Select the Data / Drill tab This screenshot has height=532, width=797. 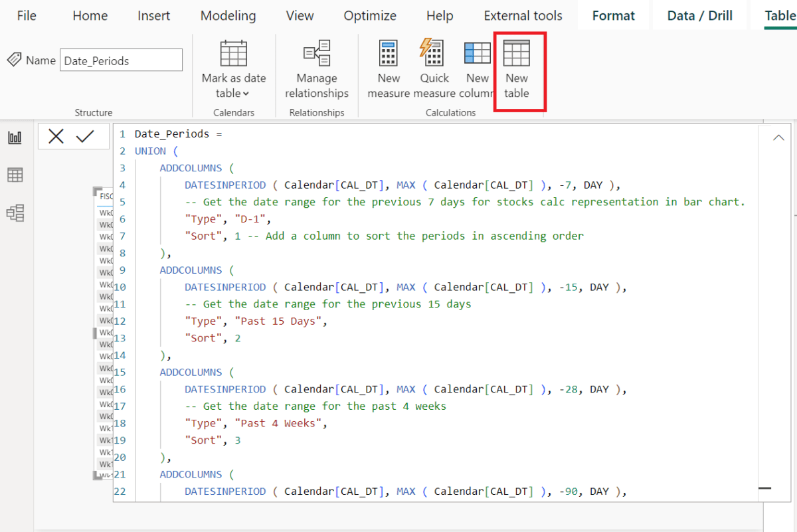[699, 15]
